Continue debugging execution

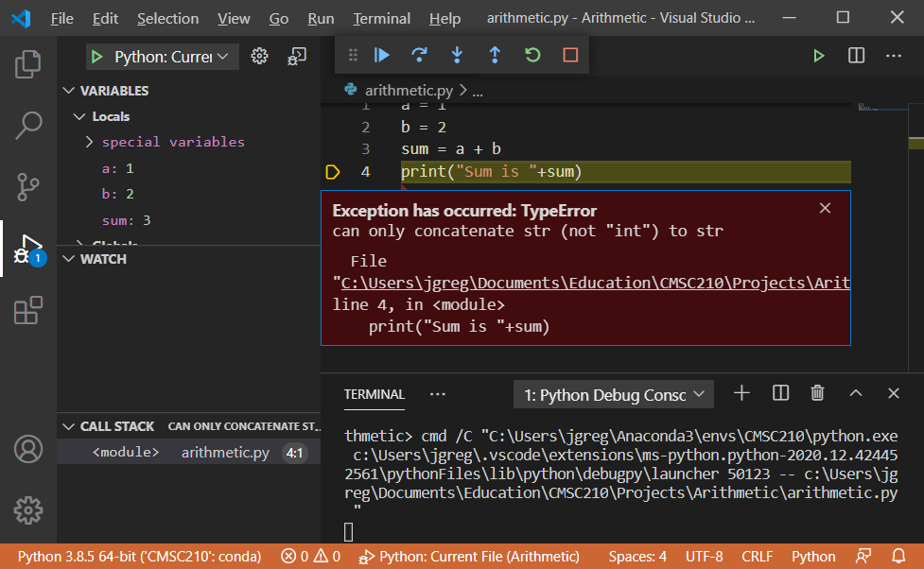coord(382,55)
